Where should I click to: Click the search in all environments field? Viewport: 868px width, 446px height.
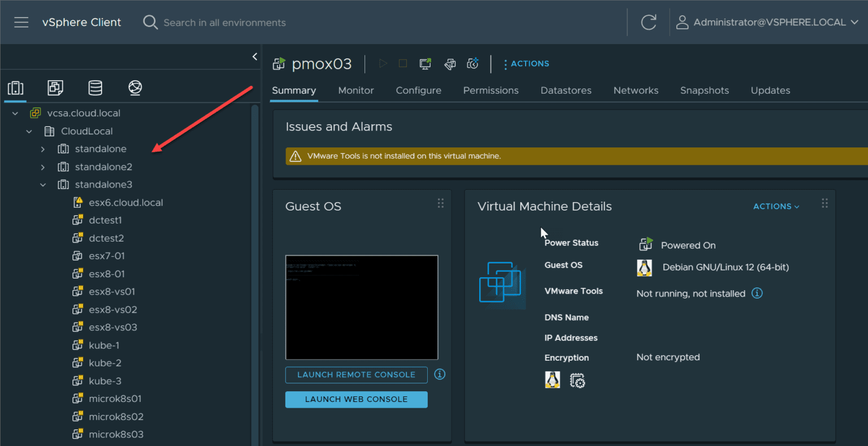click(x=224, y=22)
